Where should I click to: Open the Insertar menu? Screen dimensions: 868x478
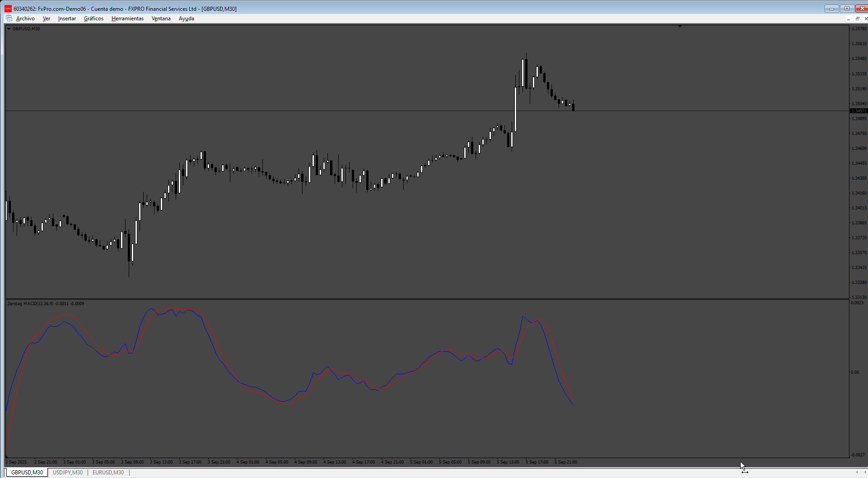pyautogui.click(x=67, y=19)
